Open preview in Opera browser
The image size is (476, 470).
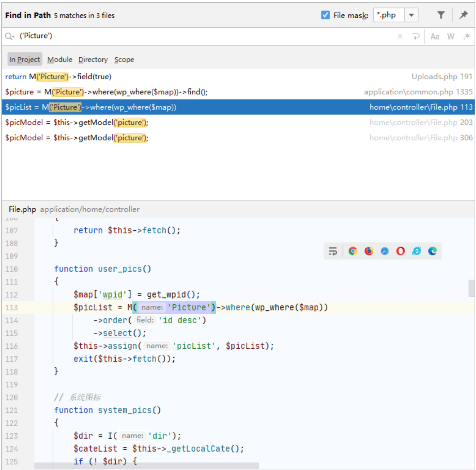click(401, 251)
